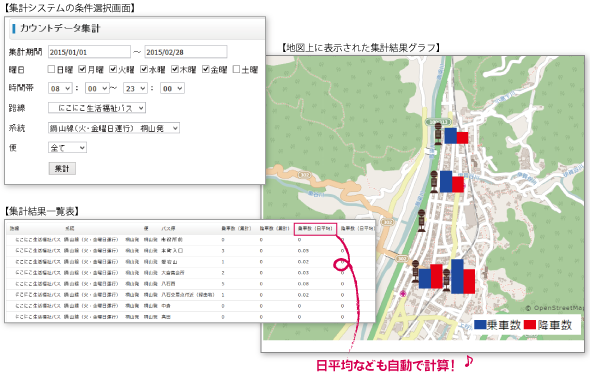Click the blue 乗車数 legend swatch

pos(480,325)
